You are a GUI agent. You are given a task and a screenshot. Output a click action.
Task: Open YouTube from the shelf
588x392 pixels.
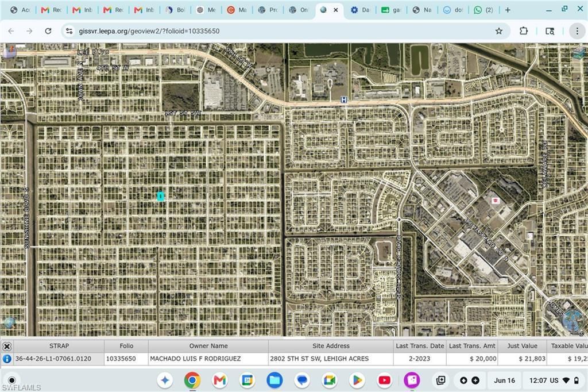384,381
